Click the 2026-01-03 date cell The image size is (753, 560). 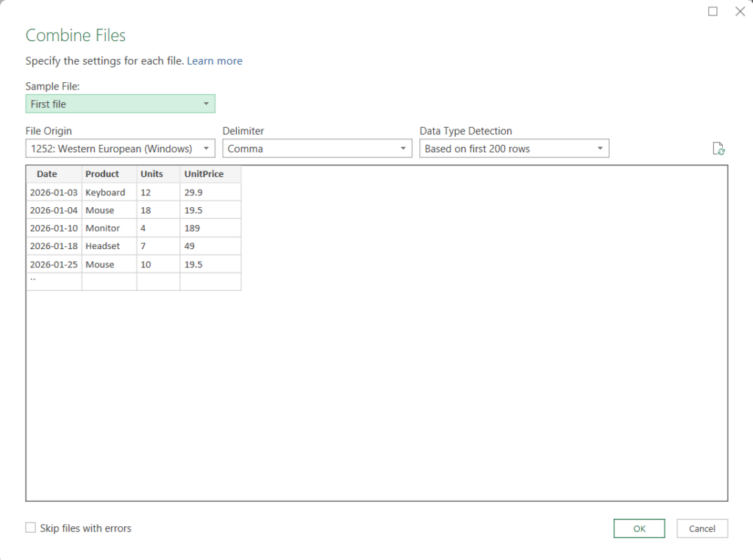pyautogui.click(x=54, y=193)
